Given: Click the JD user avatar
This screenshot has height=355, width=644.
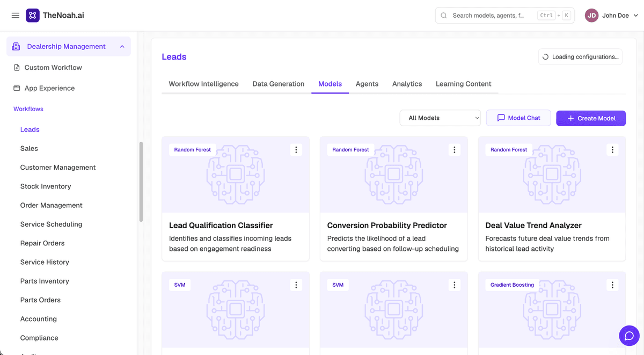Looking at the screenshot, I should point(591,16).
